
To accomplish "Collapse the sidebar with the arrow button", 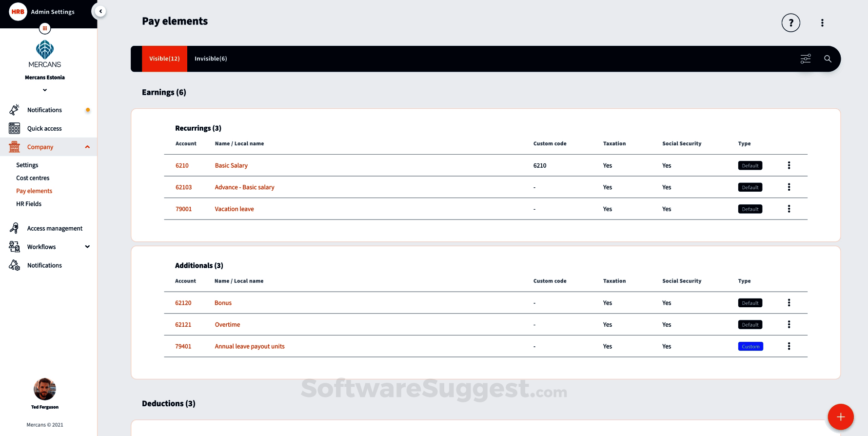I will [100, 11].
